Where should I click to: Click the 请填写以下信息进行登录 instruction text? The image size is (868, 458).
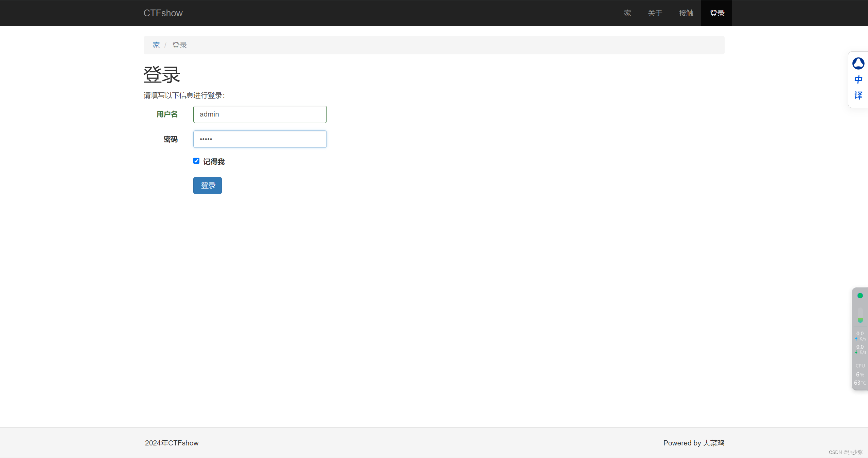click(x=184, y=95)
